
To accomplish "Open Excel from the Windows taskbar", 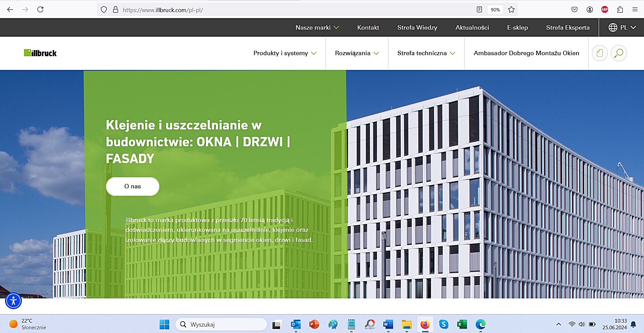I will 462,324.
